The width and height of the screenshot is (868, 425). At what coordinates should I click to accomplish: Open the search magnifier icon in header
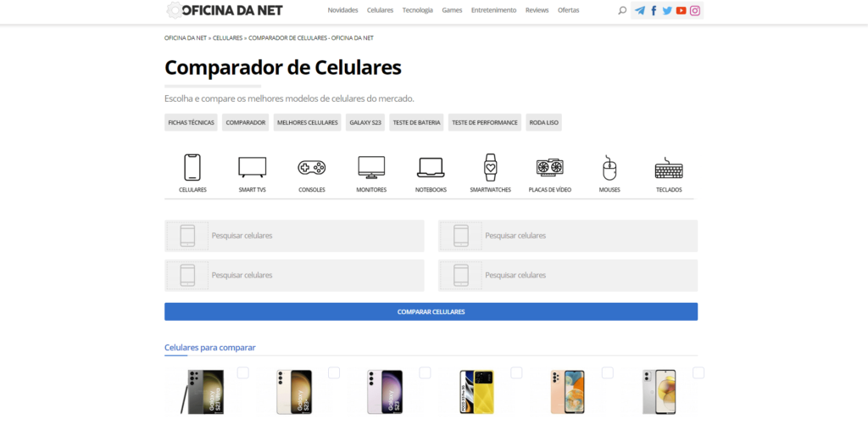click(622, 10)
